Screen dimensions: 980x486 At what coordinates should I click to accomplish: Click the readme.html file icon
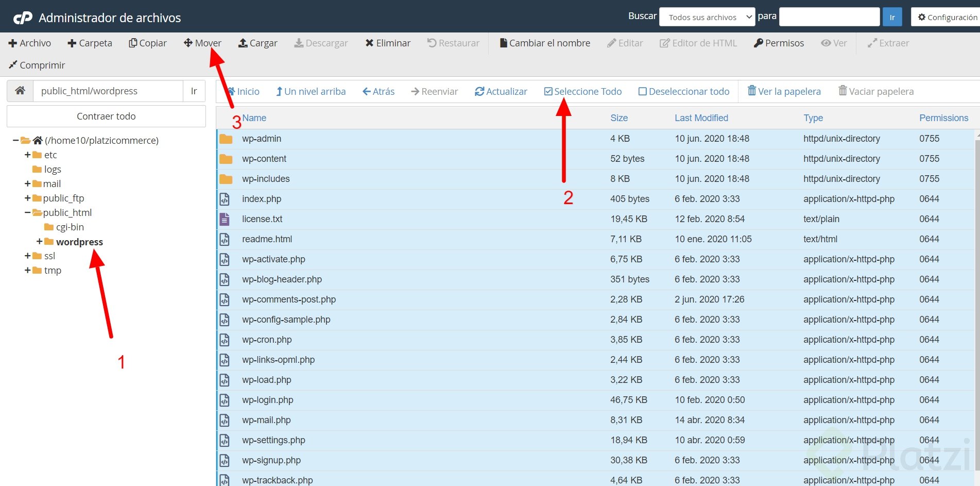[225, 239]
